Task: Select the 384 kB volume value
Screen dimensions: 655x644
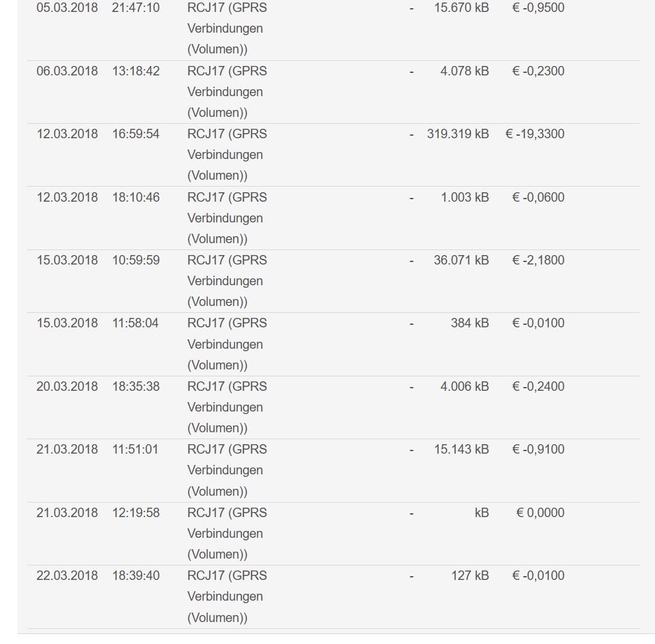Action: click(x=470, y=323)
